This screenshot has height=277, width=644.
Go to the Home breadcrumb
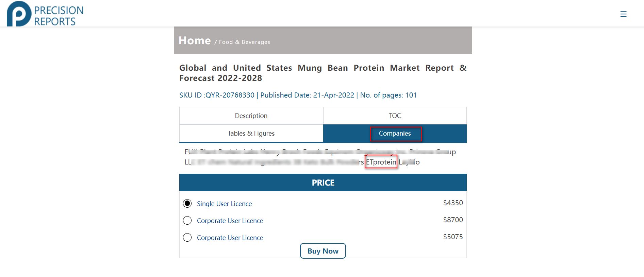(195, 40)
